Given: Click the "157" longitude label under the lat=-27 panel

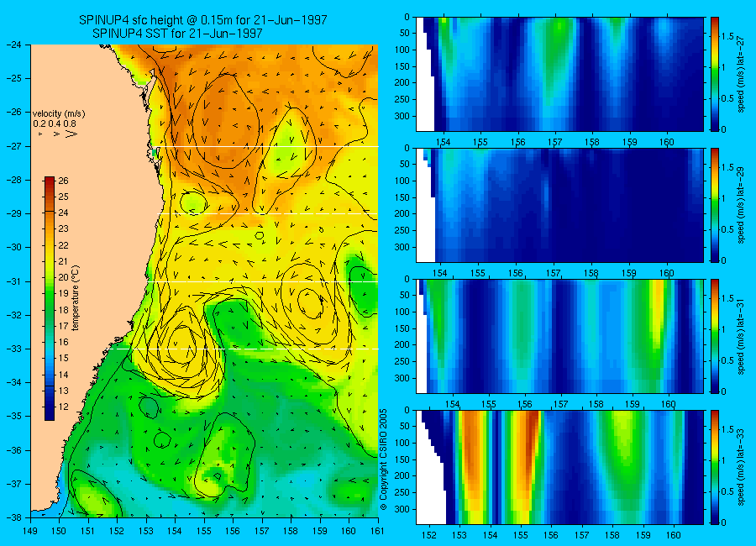Looking at the screenshot, I should coord(555,142).
